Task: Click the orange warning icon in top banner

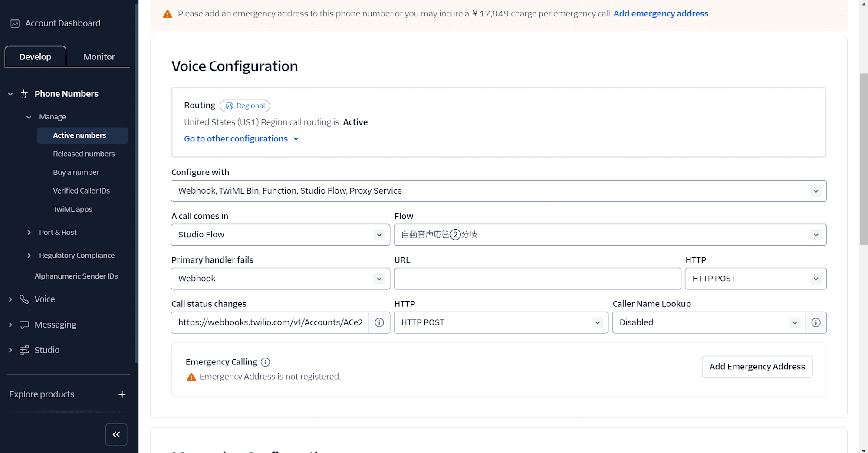Action: [168, 14]
